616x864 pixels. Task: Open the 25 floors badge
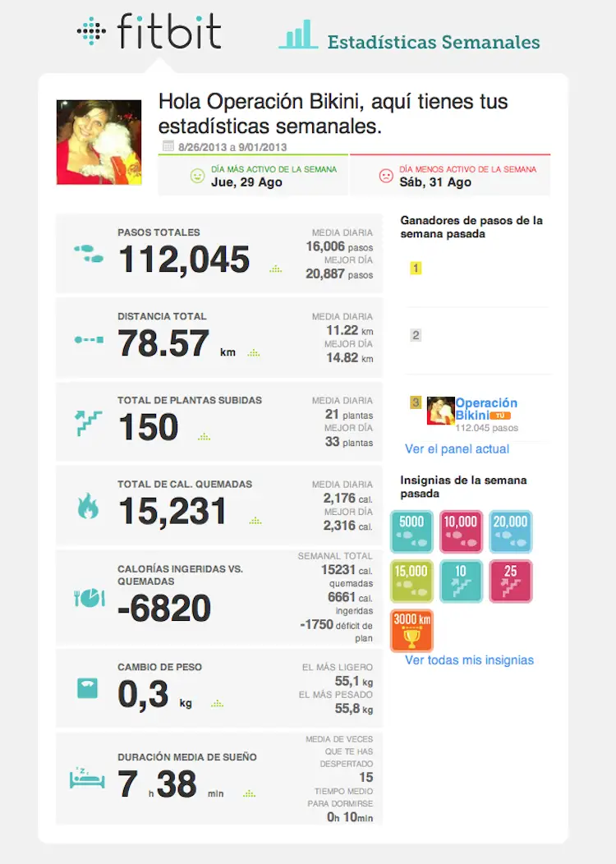point(511,581)
